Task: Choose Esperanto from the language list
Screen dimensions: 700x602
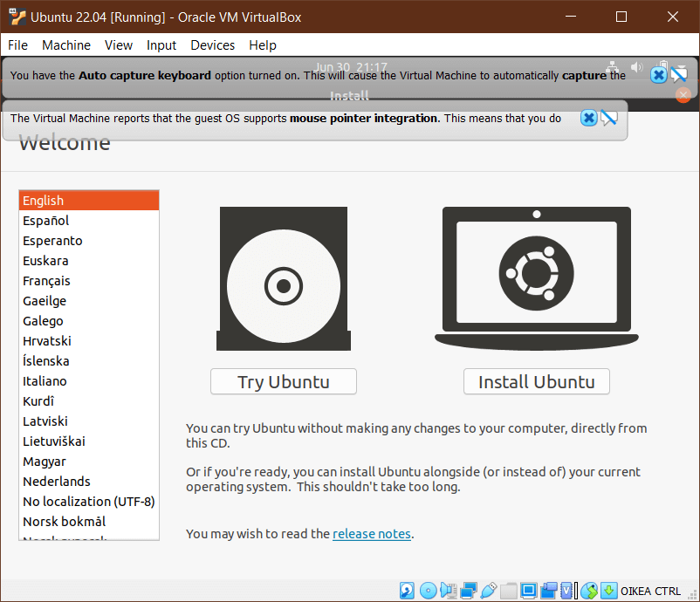Action: [x=89, y=241]
